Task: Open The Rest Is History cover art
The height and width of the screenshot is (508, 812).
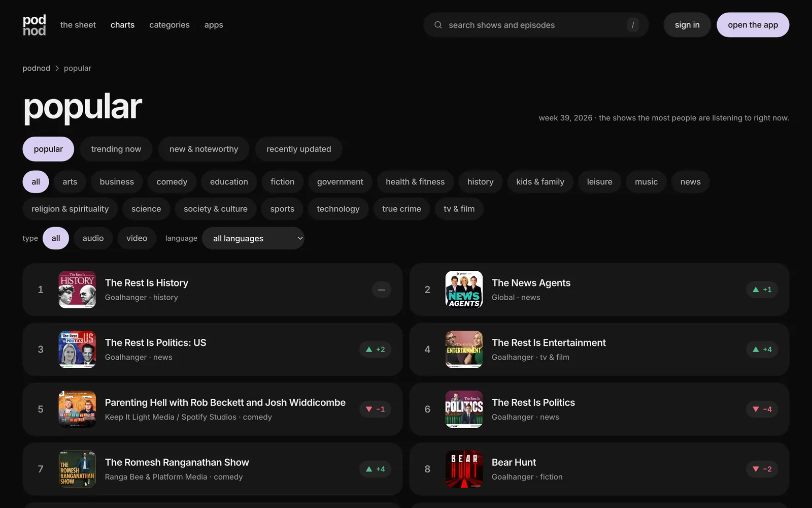Action: [x=77, y=290]
